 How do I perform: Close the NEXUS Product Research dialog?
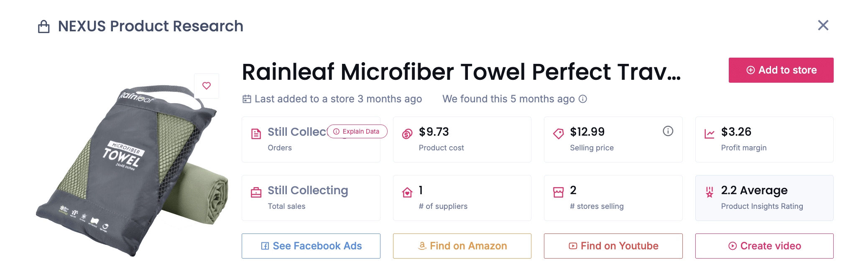coord(823,25)
